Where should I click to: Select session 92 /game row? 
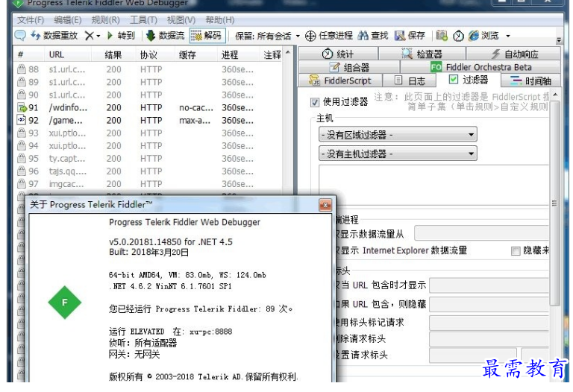point(148,121)
